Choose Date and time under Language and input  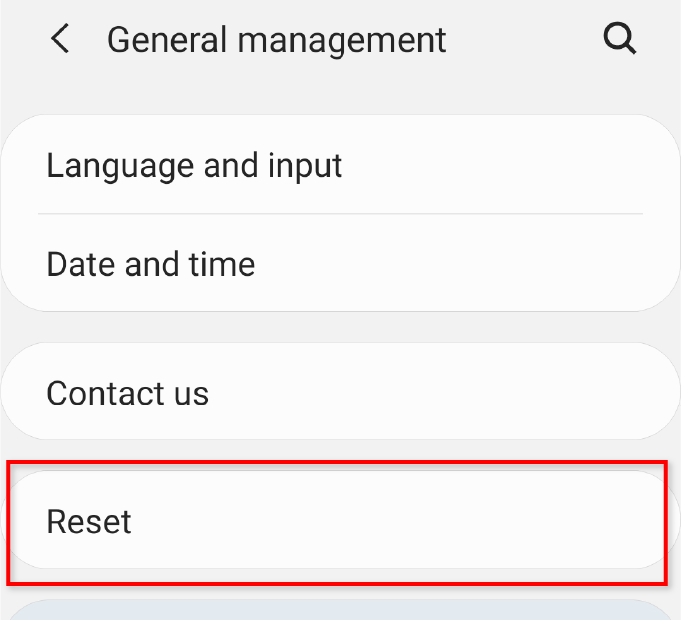(341, 263)
